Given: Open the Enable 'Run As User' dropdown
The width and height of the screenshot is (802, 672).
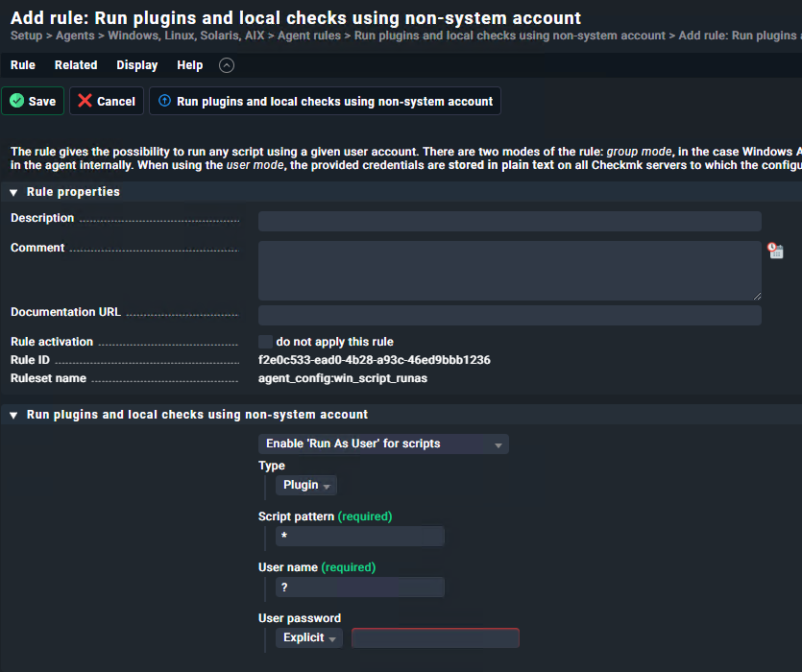Looking at the screenshot, I should [383, 444].
